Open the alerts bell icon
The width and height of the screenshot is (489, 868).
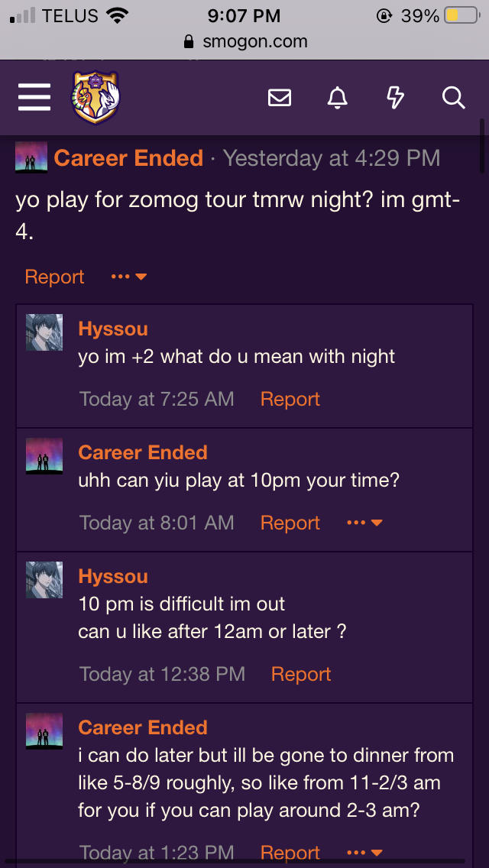[337, 98]
